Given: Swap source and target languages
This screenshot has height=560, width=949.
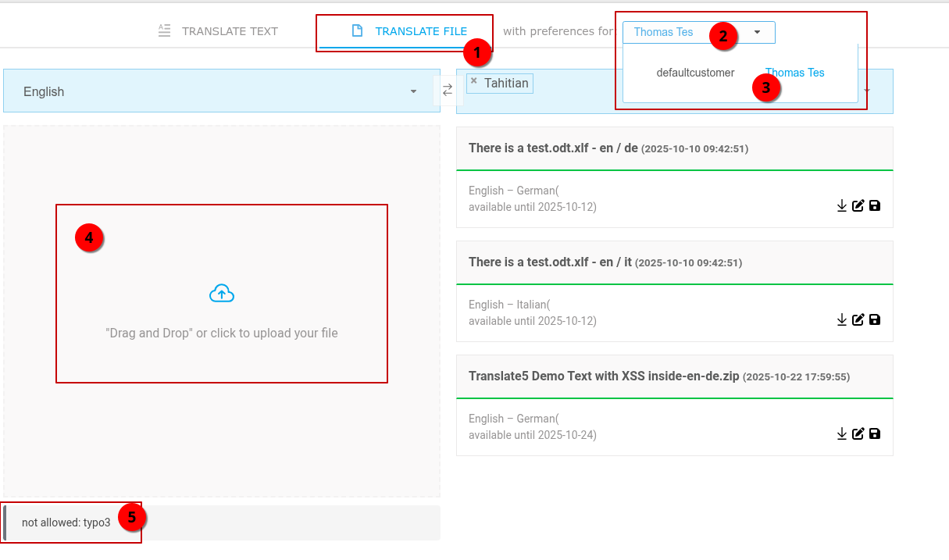Looking at the screenshot, I should (x=448, y=91).
